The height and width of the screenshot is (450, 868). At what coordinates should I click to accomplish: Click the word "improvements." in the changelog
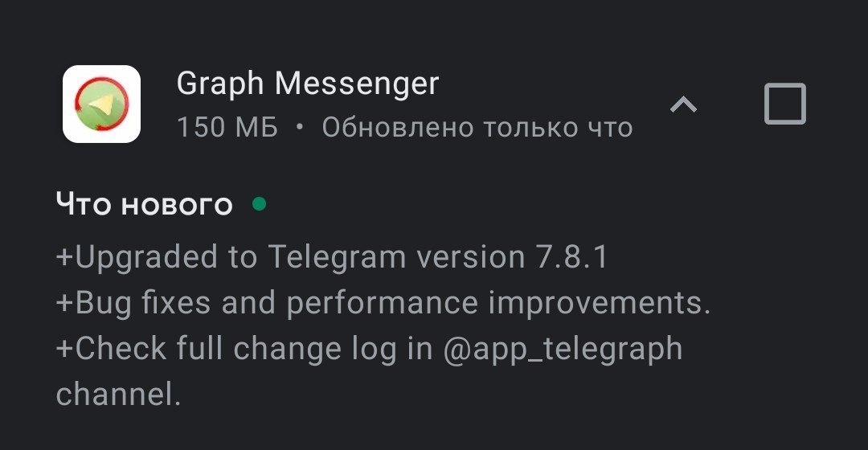(600, 303)
